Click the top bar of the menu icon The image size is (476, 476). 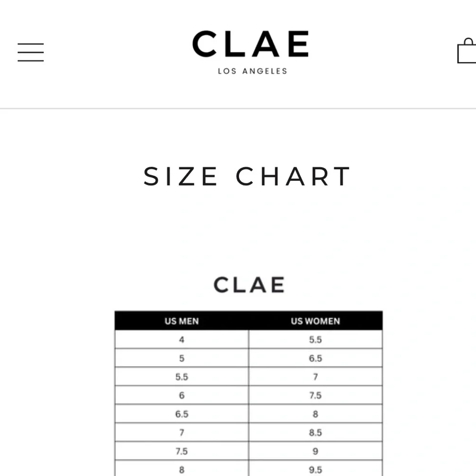point(30,44)
